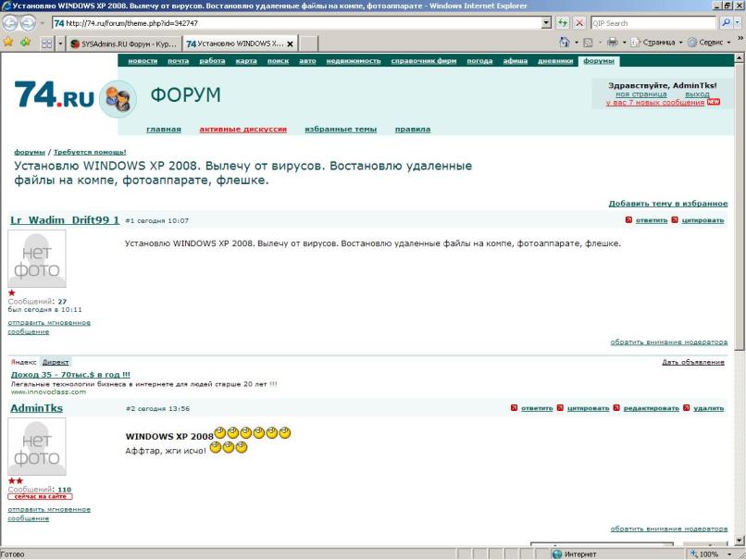This screenshot has width=746, height=560.
Task: Click the Home icon in the command bar
Action: (565, 43)
